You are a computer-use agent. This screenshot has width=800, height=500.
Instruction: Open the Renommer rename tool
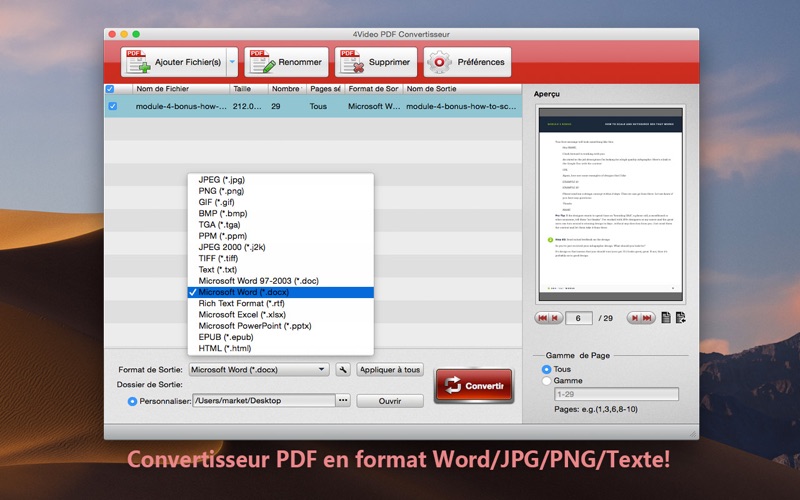pos(286,62)
